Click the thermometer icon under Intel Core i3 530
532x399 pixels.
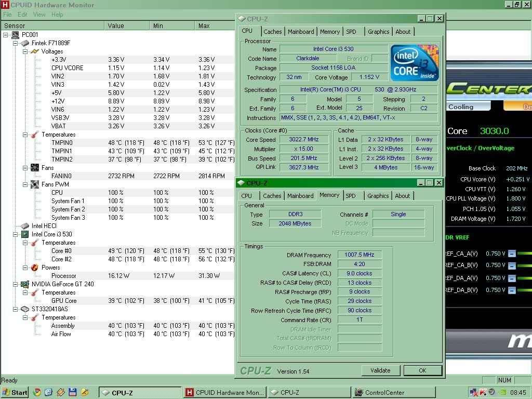coord(35,243)
